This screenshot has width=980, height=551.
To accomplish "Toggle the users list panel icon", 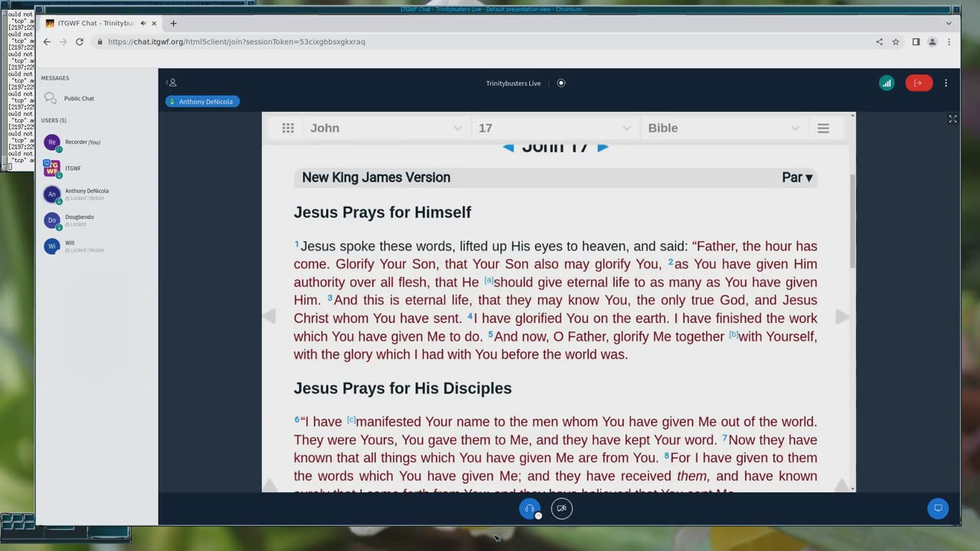I will point(171,83).
